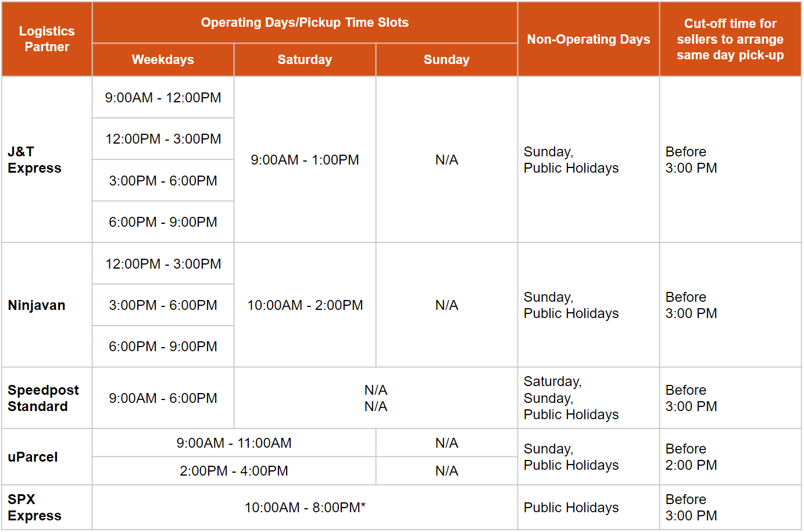Select the 9:00AM - 6:00PM weekday slot
This screenshot has width=804, height=532.
tap(163, 398)
